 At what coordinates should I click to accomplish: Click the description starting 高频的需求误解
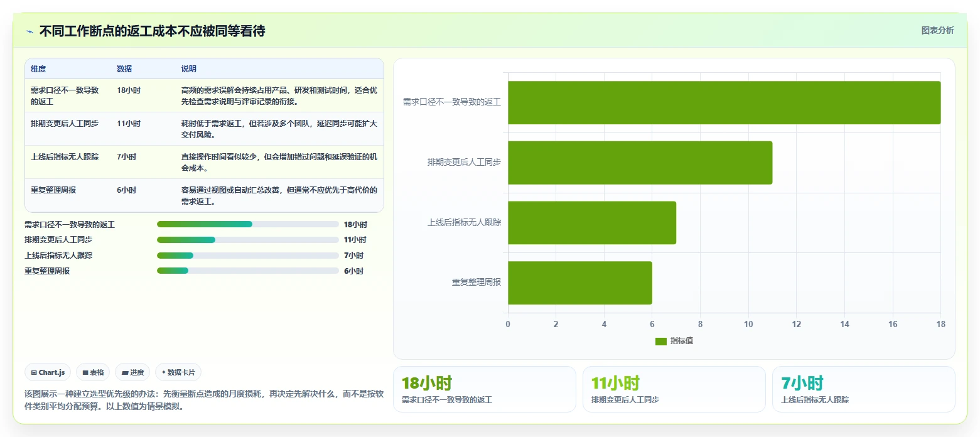tap(279, 96)
